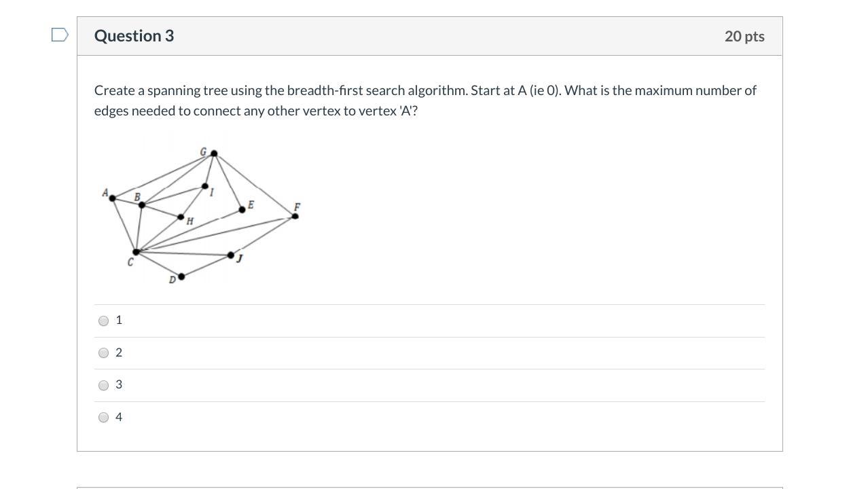Click the answer label text 3
The height and width of the screenshot is (489, 868).
pos(119,384)
